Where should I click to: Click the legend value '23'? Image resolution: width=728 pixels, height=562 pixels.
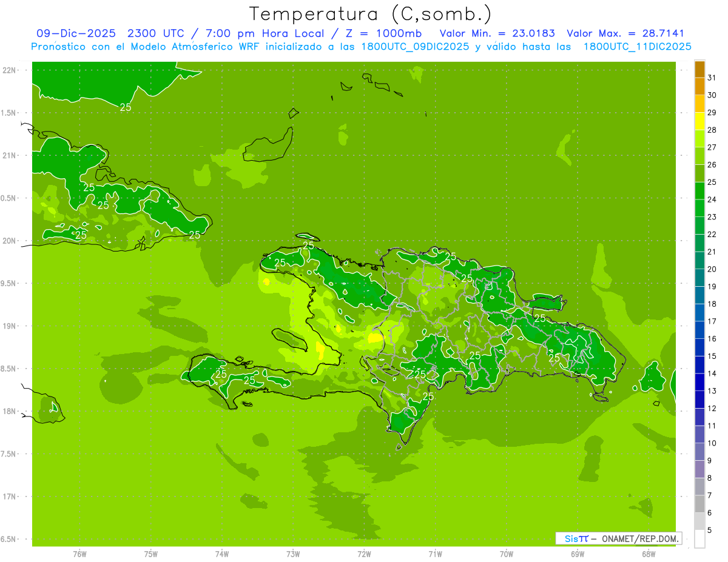[x=712, y=217]
